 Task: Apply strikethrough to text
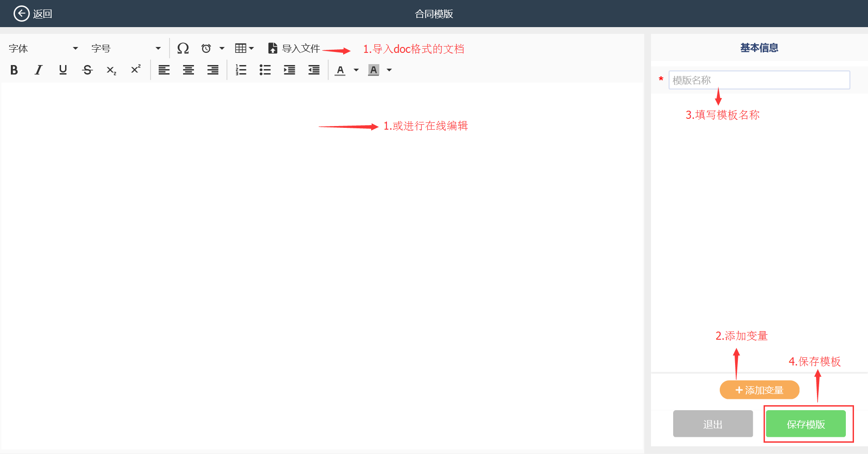coord(87,70)
